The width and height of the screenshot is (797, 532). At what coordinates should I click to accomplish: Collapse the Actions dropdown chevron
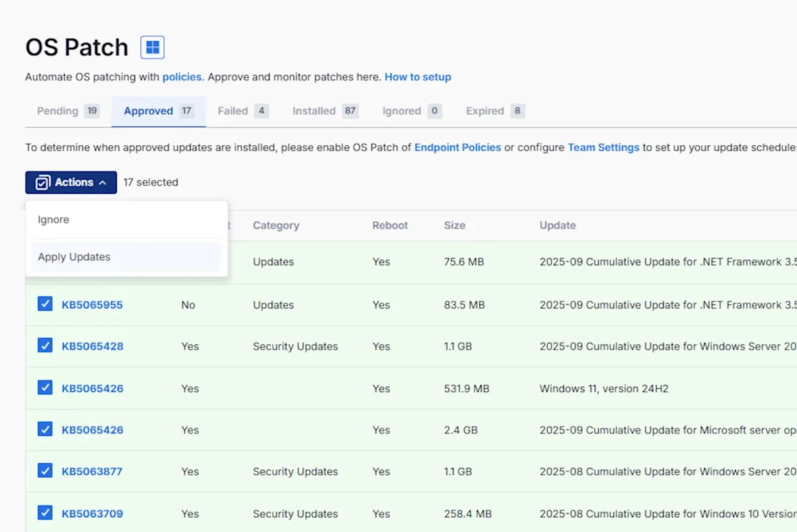tap(103, 182)
